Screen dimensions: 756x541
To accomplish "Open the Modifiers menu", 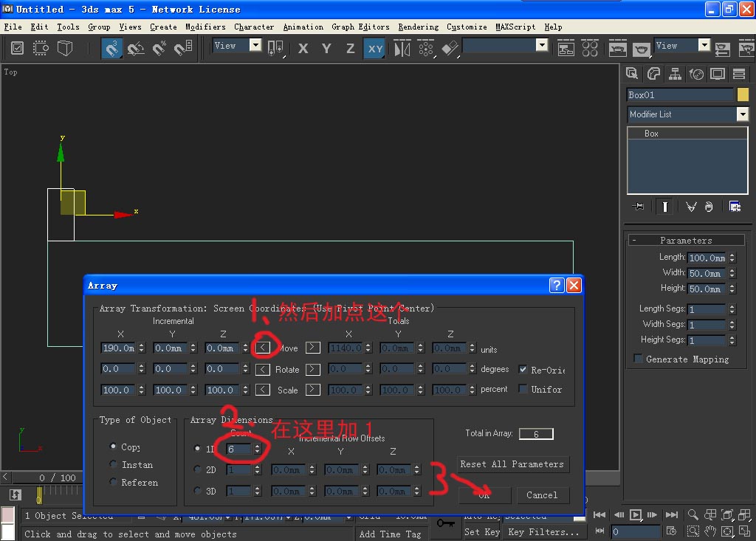I will (205, 27).
